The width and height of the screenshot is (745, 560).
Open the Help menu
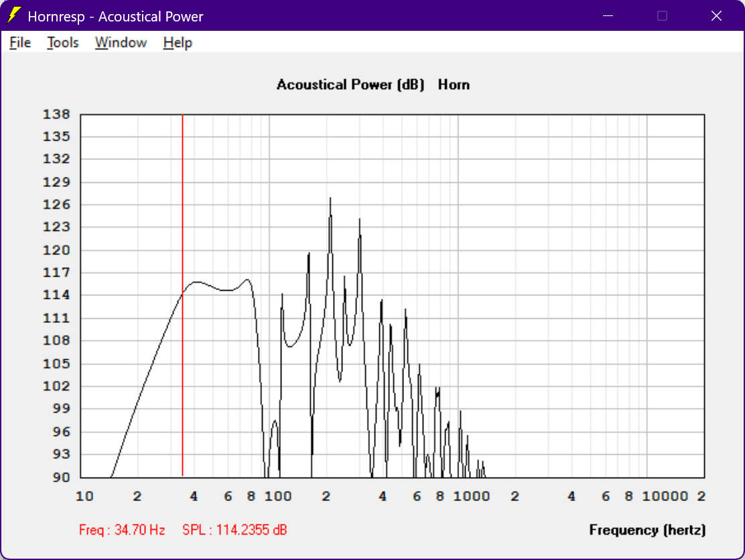[x=178, y=43]
